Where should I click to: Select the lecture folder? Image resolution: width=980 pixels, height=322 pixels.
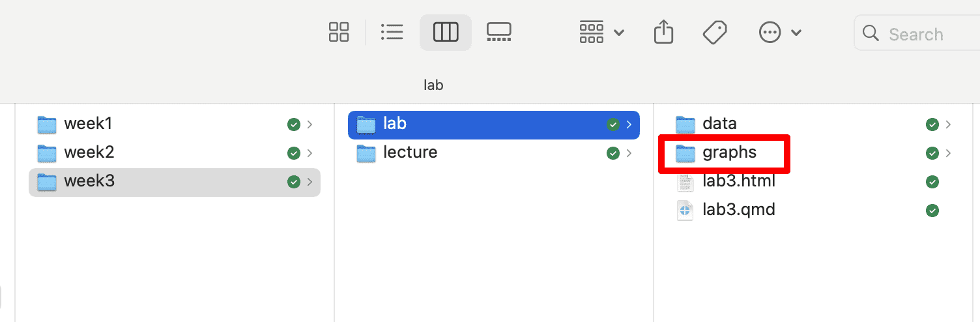pyautogui.click(x=410, y=153)
